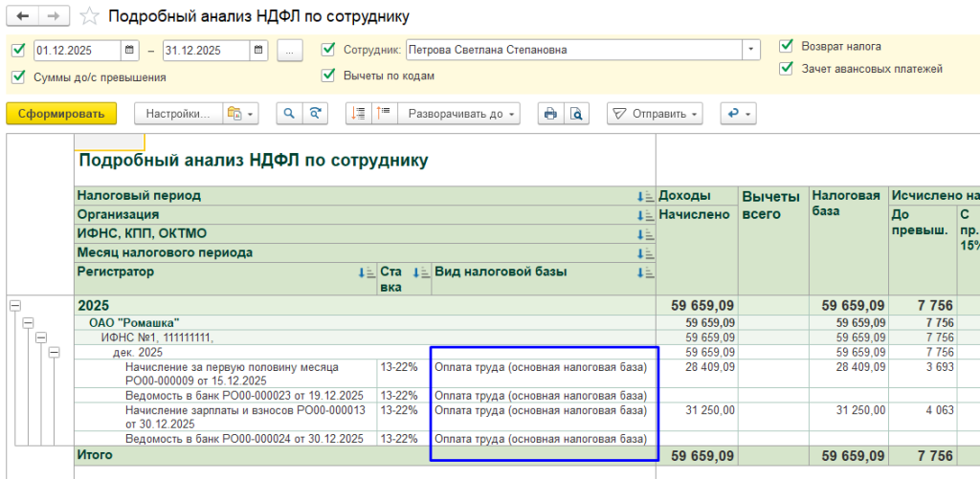
Task: Add report to favorites with star icon
Action: (89, 16)
